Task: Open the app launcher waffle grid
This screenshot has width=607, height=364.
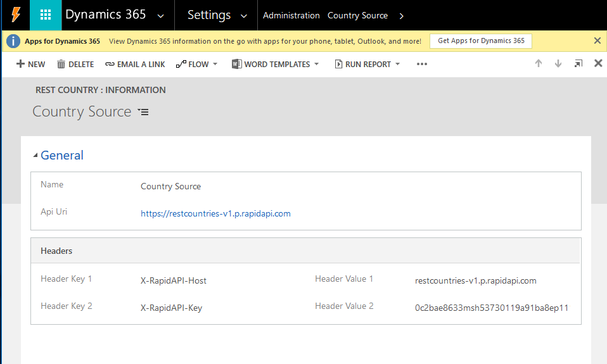Action: point(46,15)
